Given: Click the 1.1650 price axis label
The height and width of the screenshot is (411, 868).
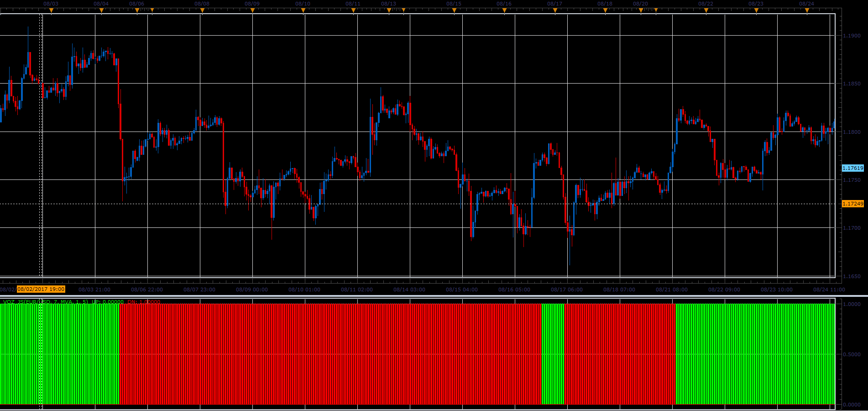Looking at the screenshot, I should (x=852, y=276).
